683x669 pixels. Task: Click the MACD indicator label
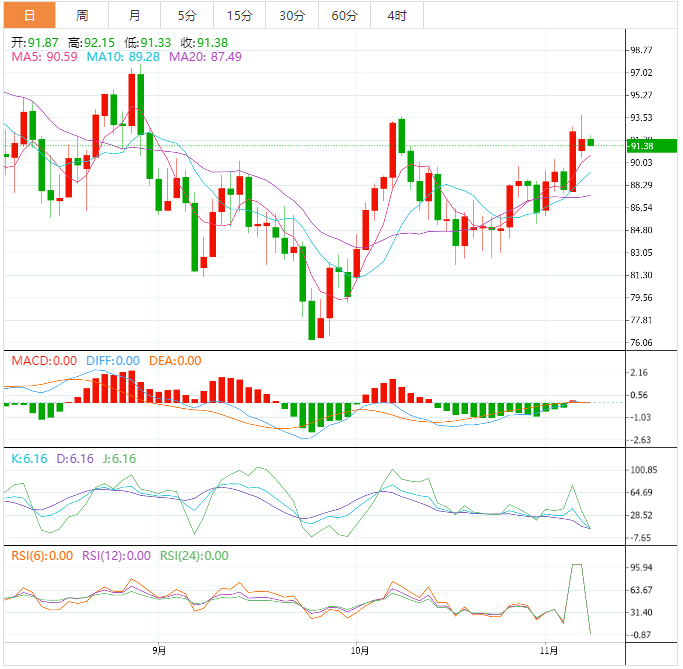42,361
